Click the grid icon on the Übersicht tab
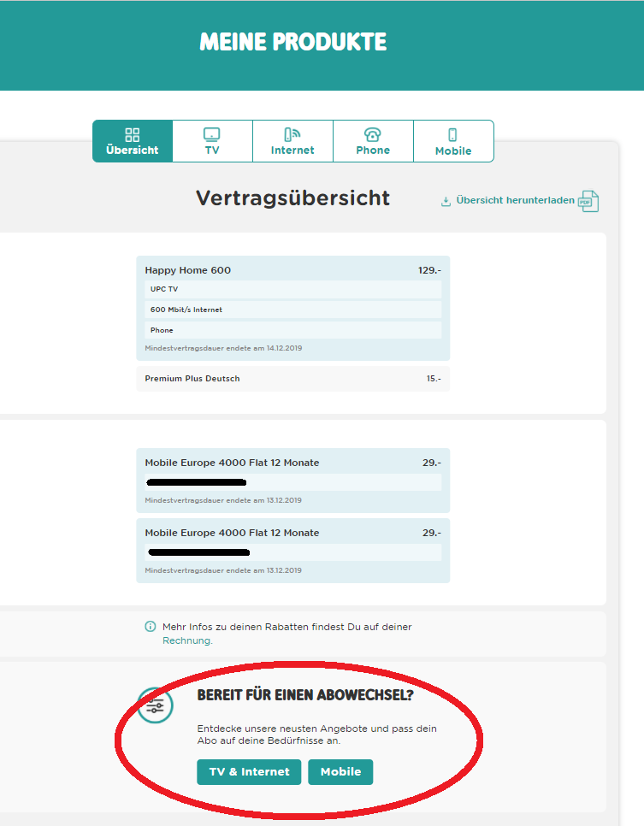This screenshot has width=644, height=826. coord(133,135)
